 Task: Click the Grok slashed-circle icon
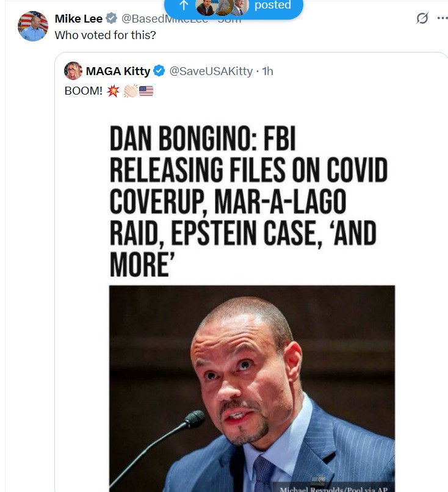(422, 18)
